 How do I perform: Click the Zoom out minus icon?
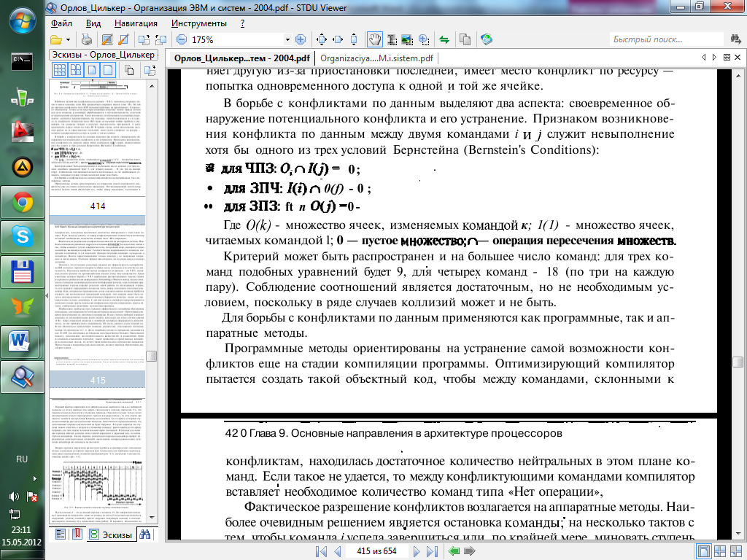pos(182,39)
